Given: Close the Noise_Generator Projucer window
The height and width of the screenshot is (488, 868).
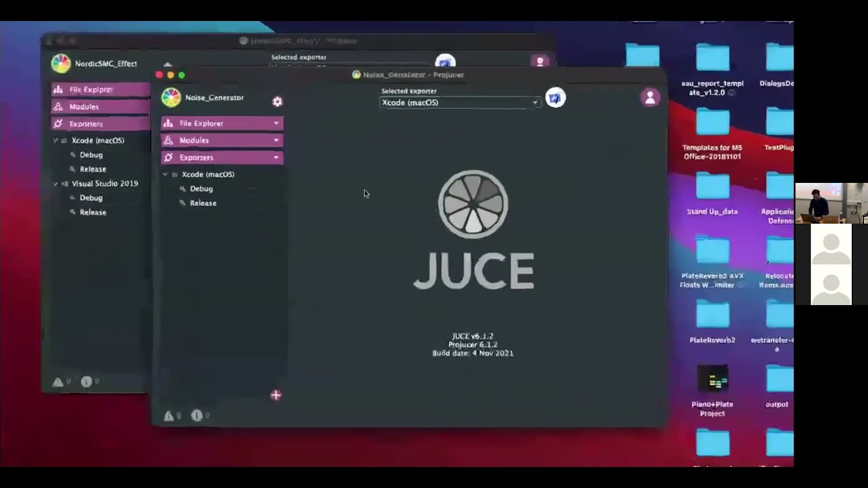Looking at the screenshot, I should (159, 75).
